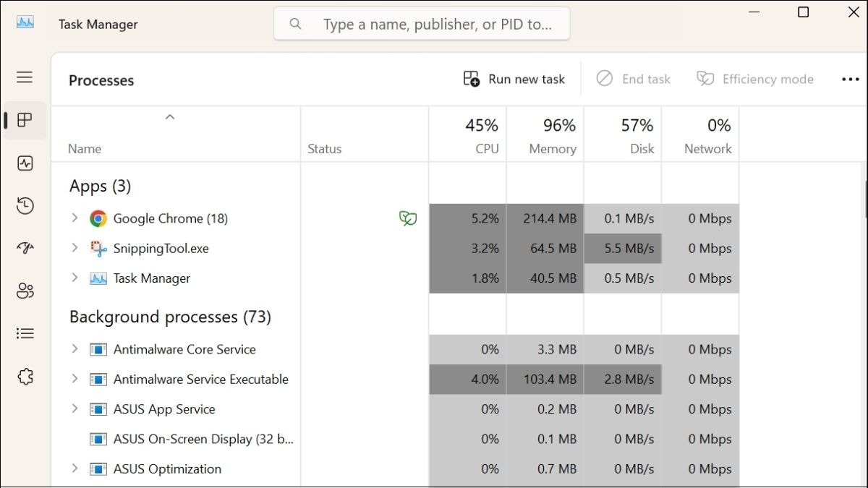
Task: Open the Startup apps sidebar icon
Action: [25, 248]
